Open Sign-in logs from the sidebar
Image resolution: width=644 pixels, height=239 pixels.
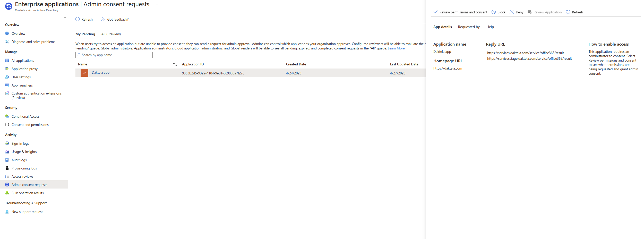(x=20, y=143)
